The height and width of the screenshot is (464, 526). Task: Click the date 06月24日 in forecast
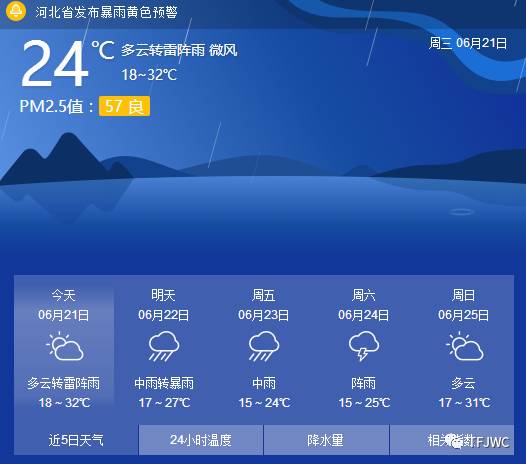[x=363, y=315]
